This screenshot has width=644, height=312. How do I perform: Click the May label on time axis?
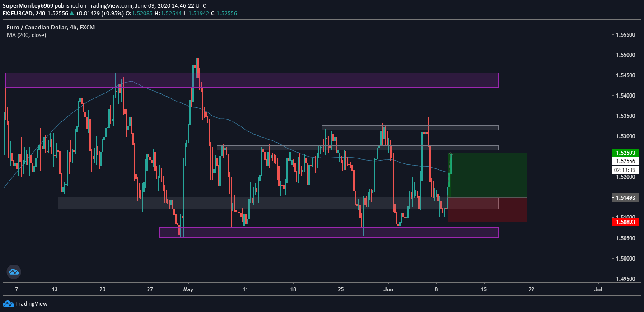[x=189, y=289]
